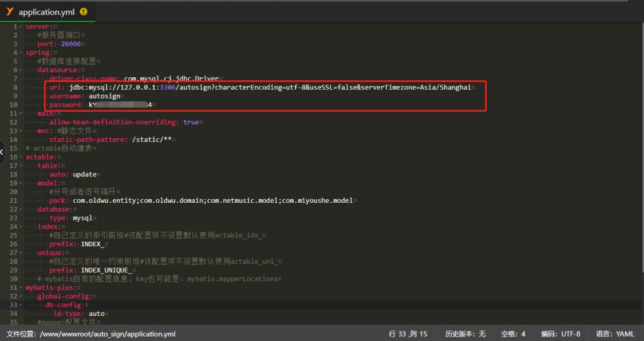The image size is (644, 341).
Task: Click the username value autosign
Action: coord(105,96)
